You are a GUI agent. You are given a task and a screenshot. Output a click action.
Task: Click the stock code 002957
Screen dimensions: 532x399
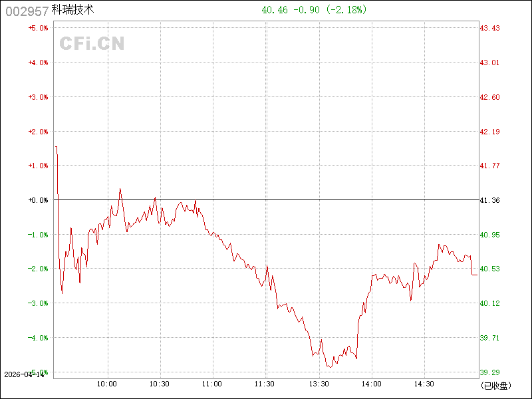pos(26,11)
